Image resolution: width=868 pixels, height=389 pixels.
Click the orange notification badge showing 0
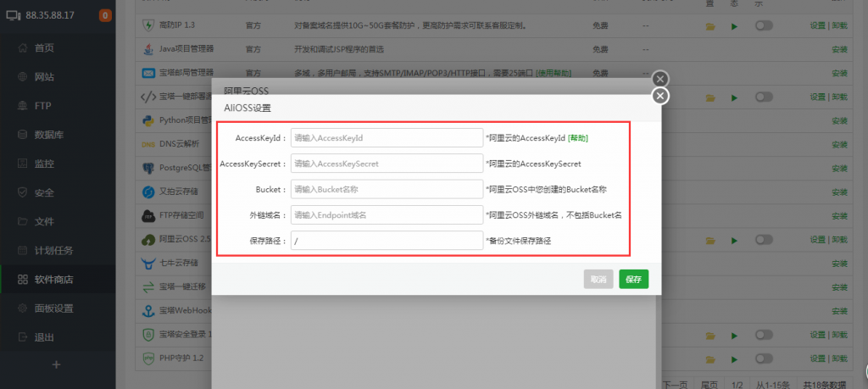[x=105, y=15]
